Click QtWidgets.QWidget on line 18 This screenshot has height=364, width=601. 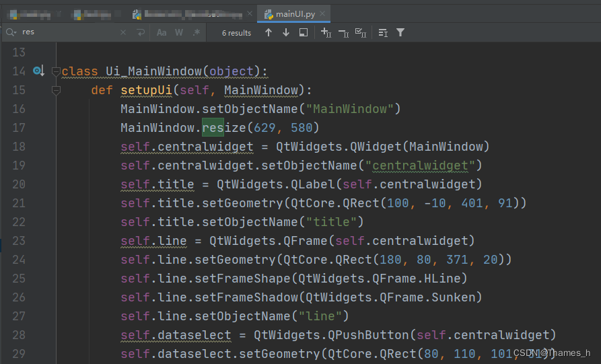pos(339,147)
